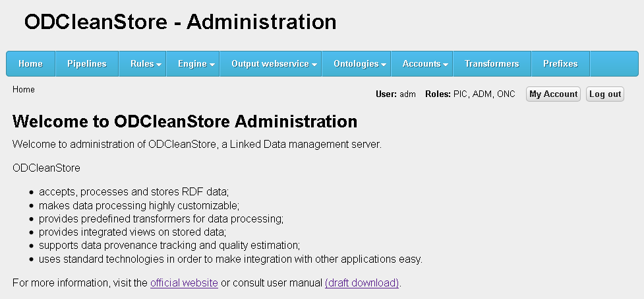This screenshot has height=299, width=644.
Task: Click the Roles PIC, ADM, ONC text
Action: (x=470, y=94)
